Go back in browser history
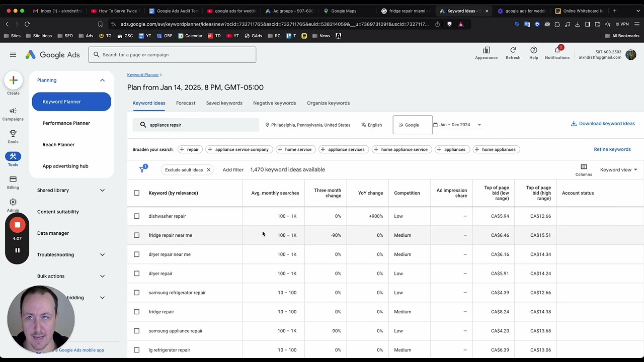This screenshot has width=644, height=362. pyautogui.click(x=7, y=24)
